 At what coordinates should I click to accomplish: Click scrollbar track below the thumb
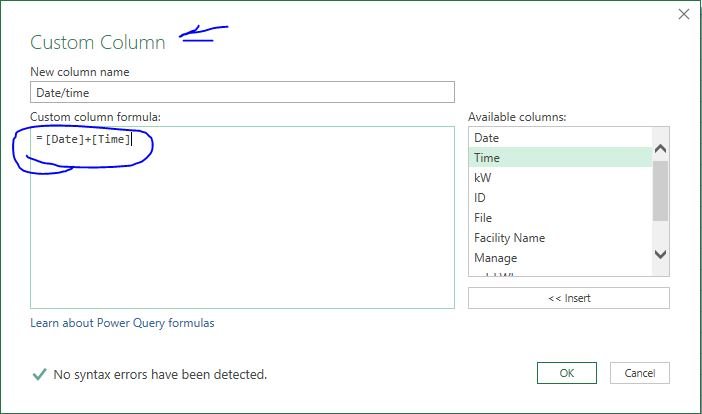[x=660, y=233]
